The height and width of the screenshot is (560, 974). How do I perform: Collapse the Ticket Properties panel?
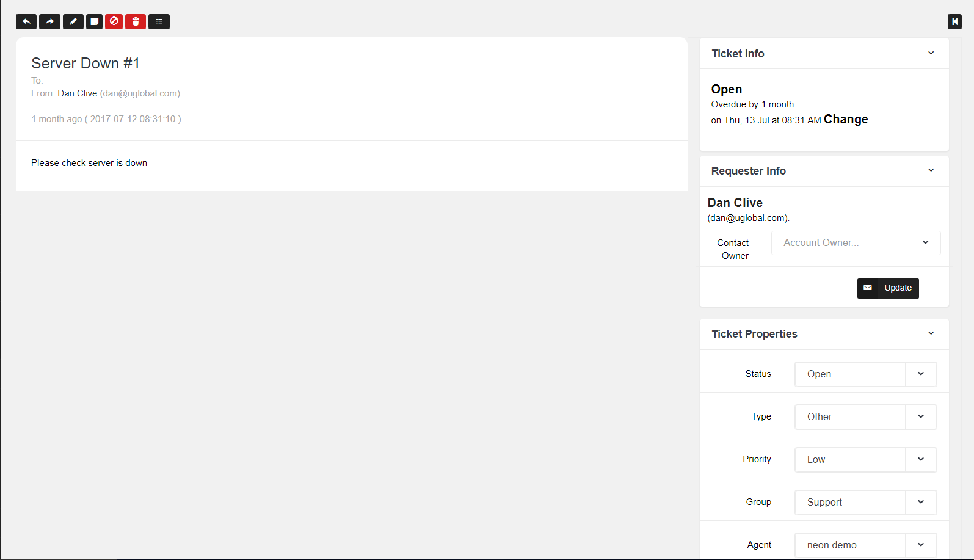pyautogui.click(x=931, y=333)
